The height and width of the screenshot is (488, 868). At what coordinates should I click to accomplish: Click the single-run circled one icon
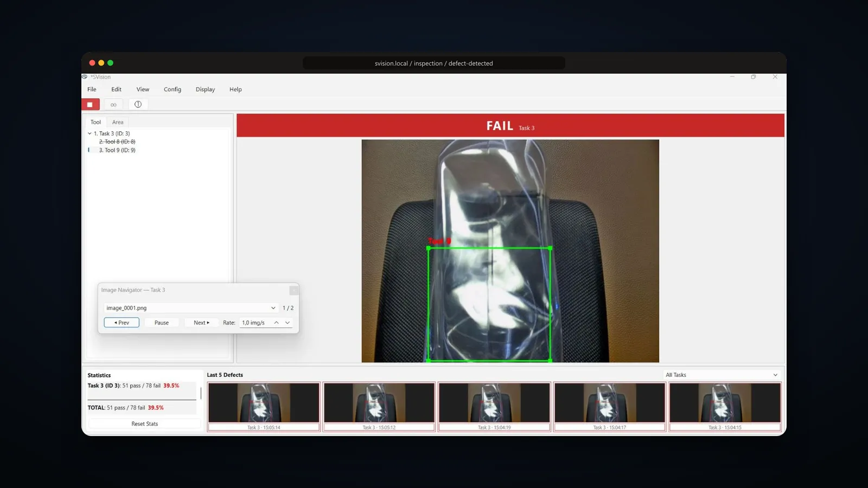138,104
